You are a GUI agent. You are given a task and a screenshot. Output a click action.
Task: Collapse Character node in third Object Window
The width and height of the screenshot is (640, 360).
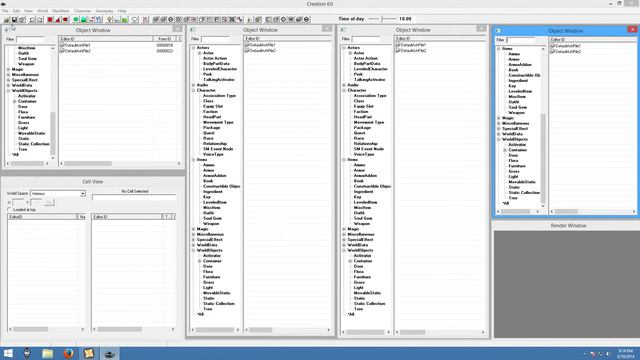coord(344,90)
